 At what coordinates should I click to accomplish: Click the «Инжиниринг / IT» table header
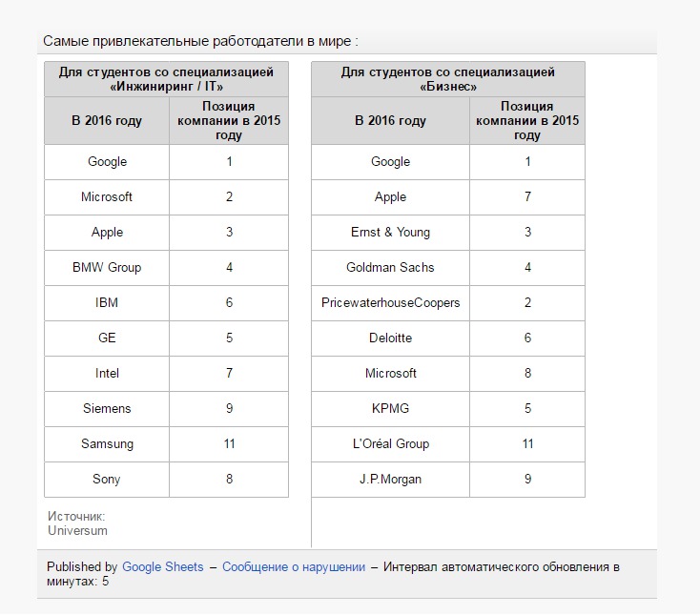click(x=166, y=79)
